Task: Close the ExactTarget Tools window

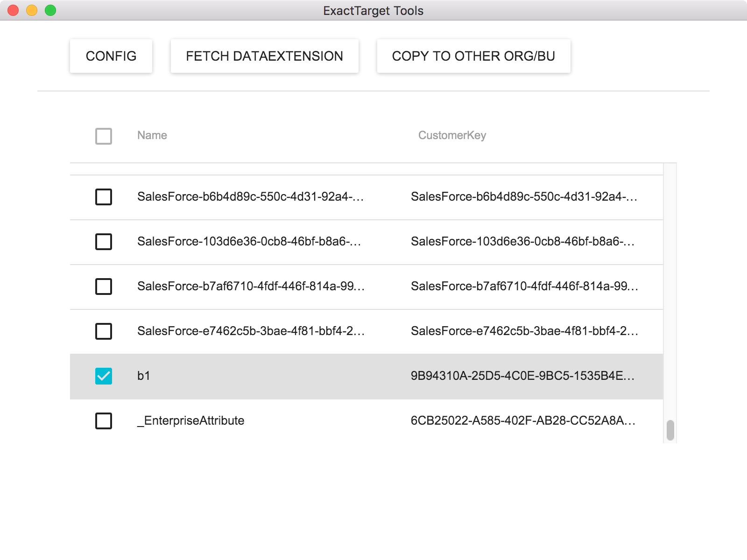Action: [13, 10]
